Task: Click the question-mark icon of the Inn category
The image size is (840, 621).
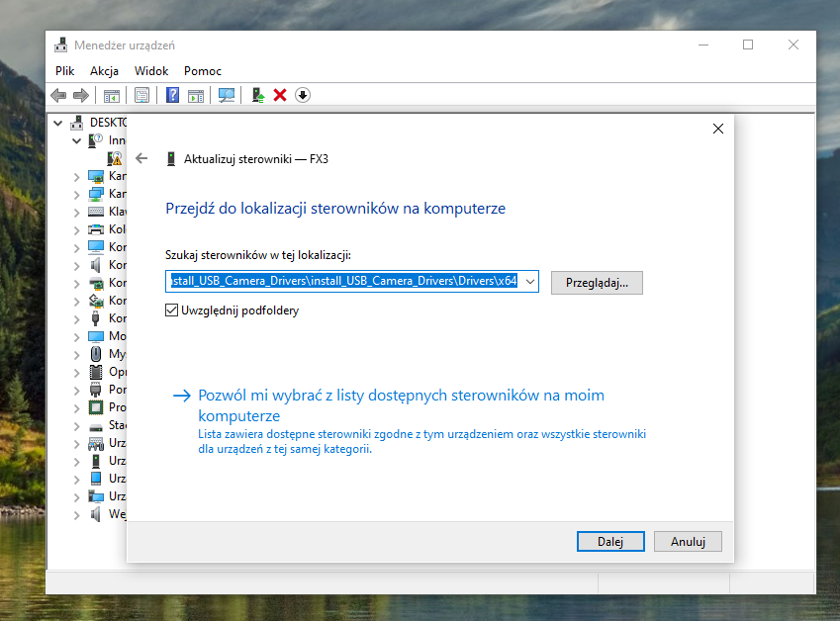Action: [x=95, y=140]
